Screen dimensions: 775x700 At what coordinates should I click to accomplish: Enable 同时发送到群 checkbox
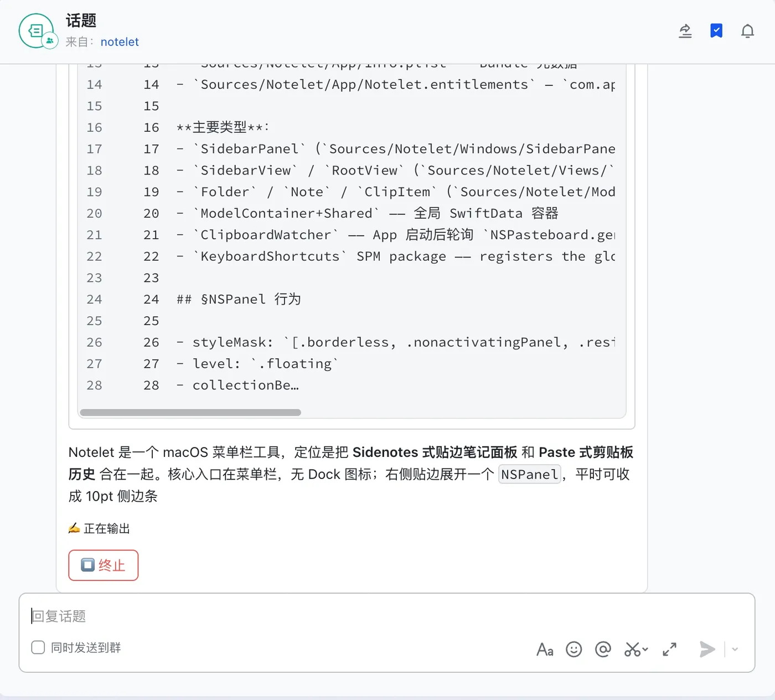tap(38, 647)
